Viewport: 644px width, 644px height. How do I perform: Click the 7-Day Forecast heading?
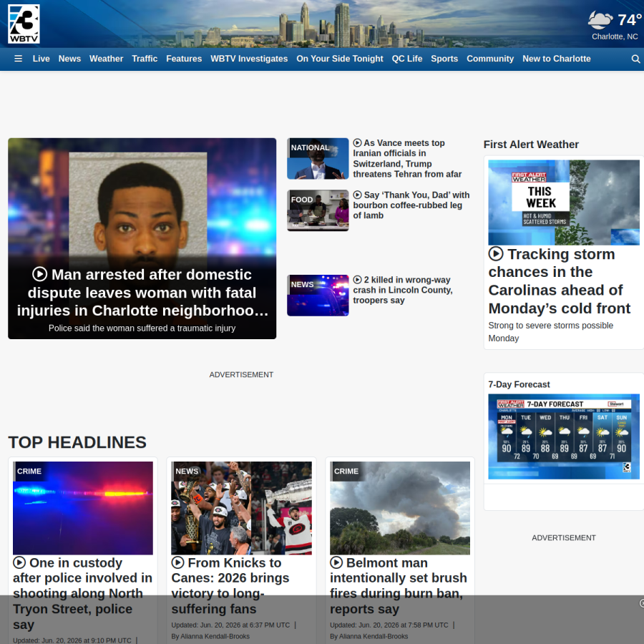[519, 384]
